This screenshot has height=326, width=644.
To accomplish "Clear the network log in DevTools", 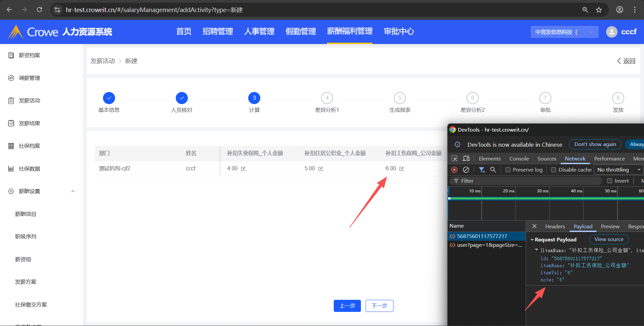I will [x=466, y=170].
